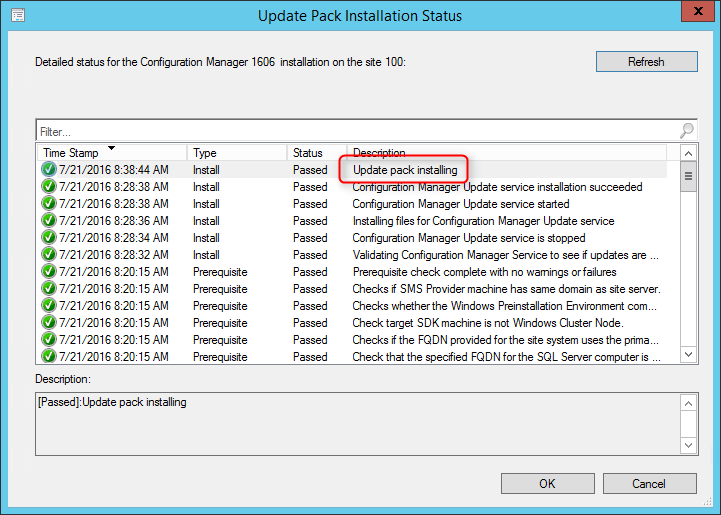Click 'Install' type in Installing files row

pos(206,221)
